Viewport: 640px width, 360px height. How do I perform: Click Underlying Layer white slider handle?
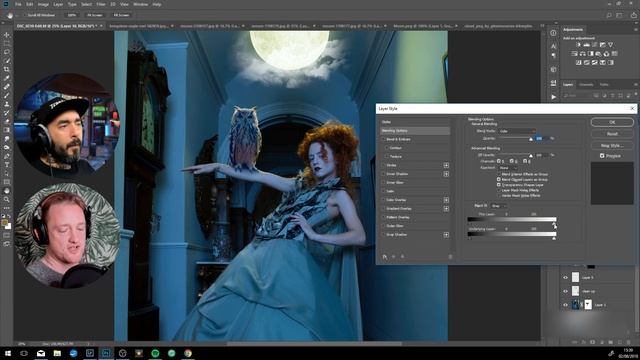point(554,238)
